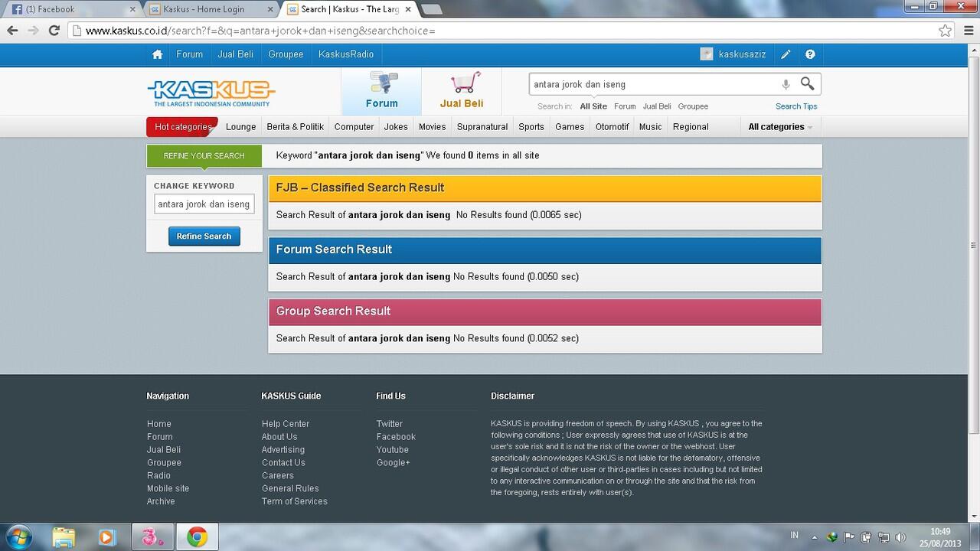The image size is (980, 551).
Task: Open media player from taskbar
Action: pos(106,537)
